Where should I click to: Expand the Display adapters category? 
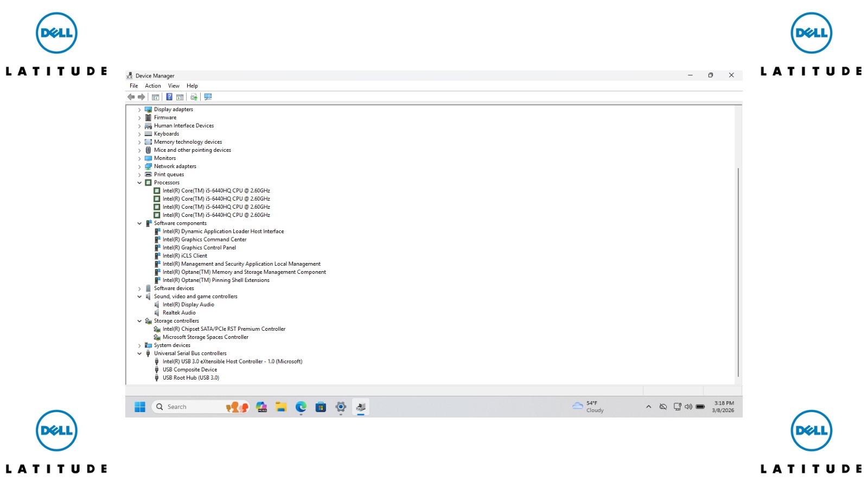click(x=139, y=110)
